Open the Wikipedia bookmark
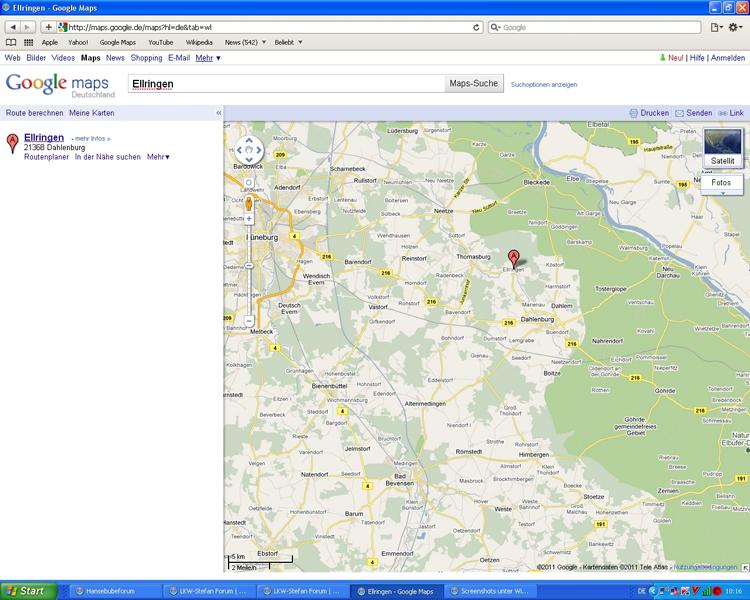750x600 pixels. pos(199,42)
